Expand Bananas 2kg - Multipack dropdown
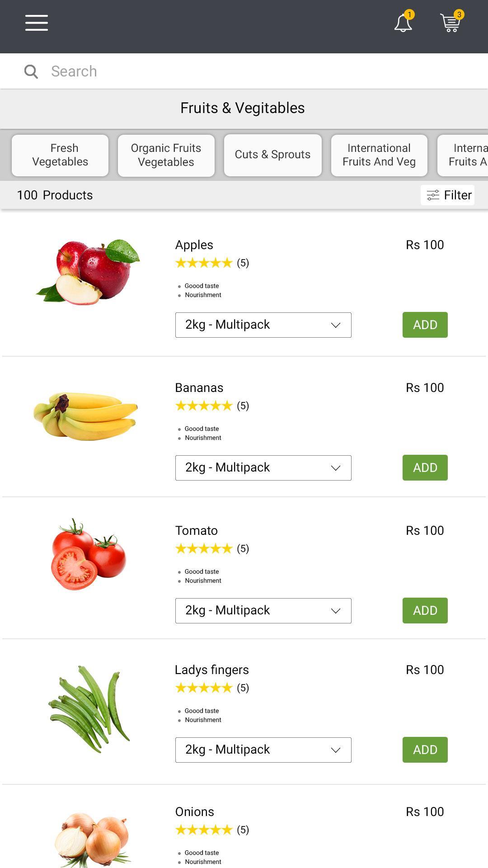Screen dimensions: 488x868 coord(263,468)
